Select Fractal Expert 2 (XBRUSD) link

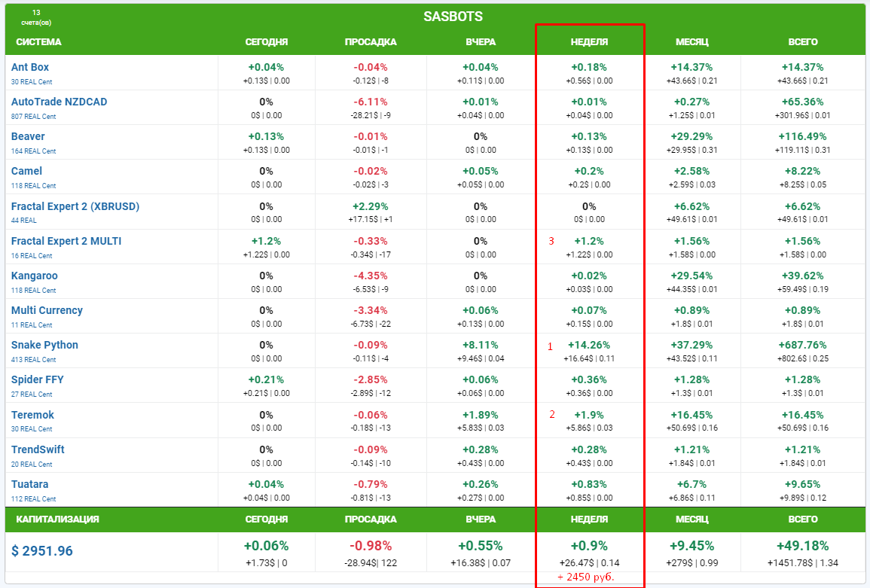pyautogui.click(x=75, y=206)
